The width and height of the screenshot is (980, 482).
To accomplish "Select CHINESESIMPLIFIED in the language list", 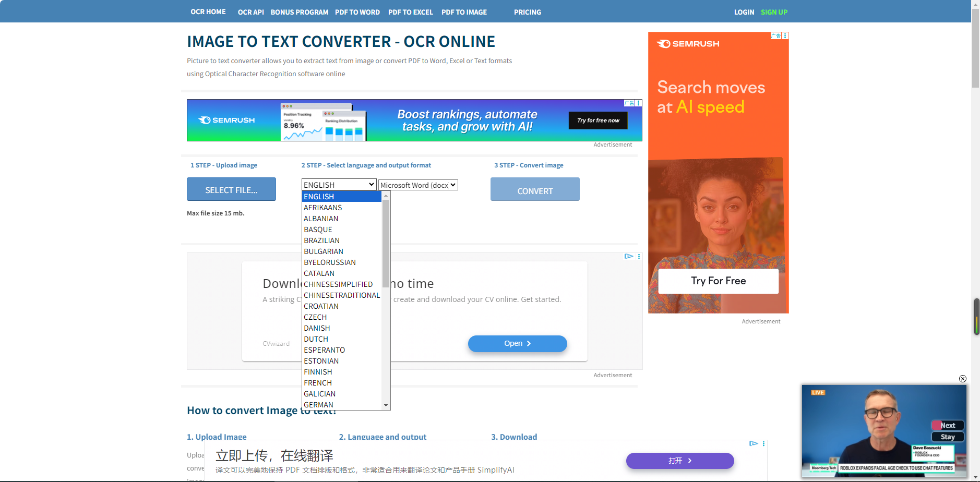I will pos(338,284).
